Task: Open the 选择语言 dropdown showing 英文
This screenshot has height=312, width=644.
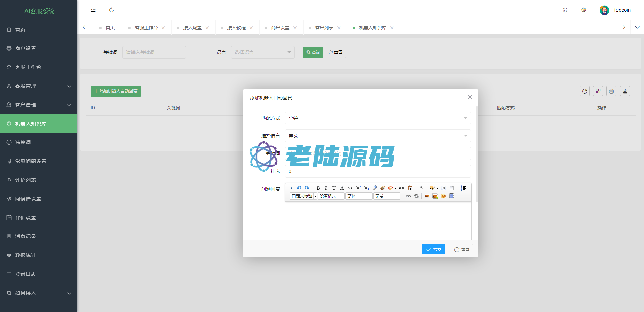Action: click(378, 136)
